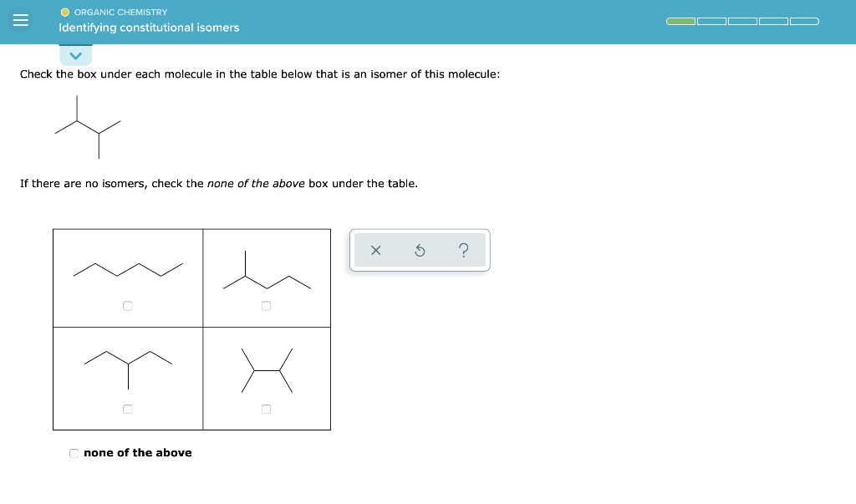Select the target molecule structure drawing
Image resolution: width=856 pixels, height=504 pixels.
[x=88, y=127]
